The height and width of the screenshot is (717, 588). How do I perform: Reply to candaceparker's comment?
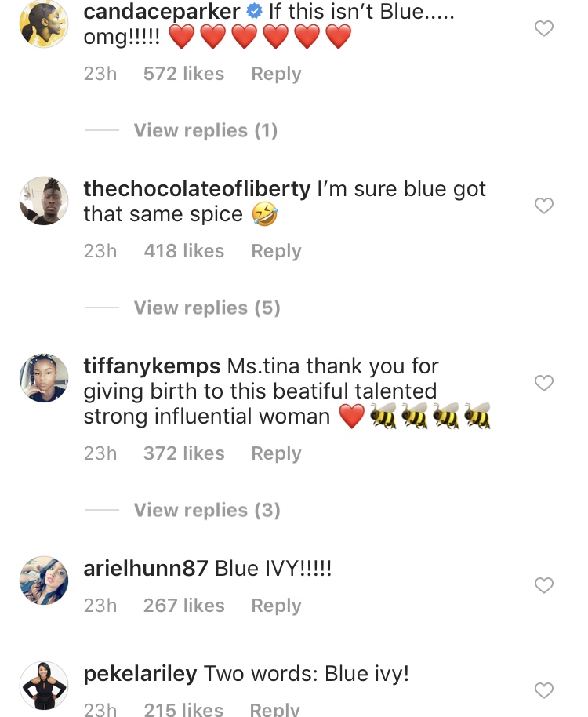coord(276,74)
